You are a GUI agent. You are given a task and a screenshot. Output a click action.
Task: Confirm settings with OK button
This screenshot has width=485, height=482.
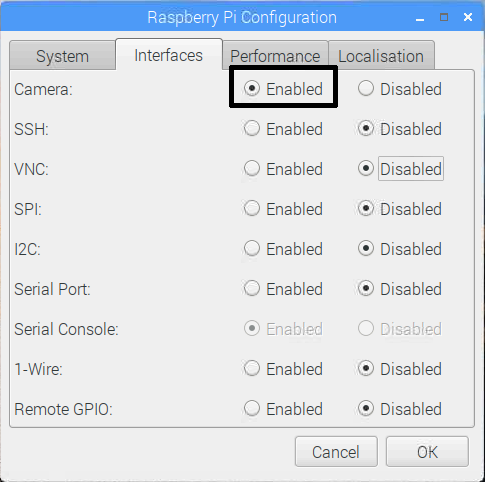click(427, 452)
